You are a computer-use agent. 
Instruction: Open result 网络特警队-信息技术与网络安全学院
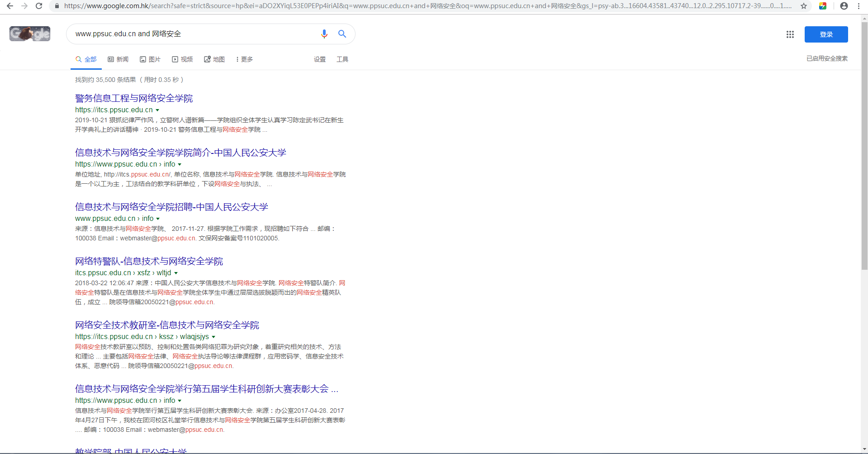[x=149, y=261]
